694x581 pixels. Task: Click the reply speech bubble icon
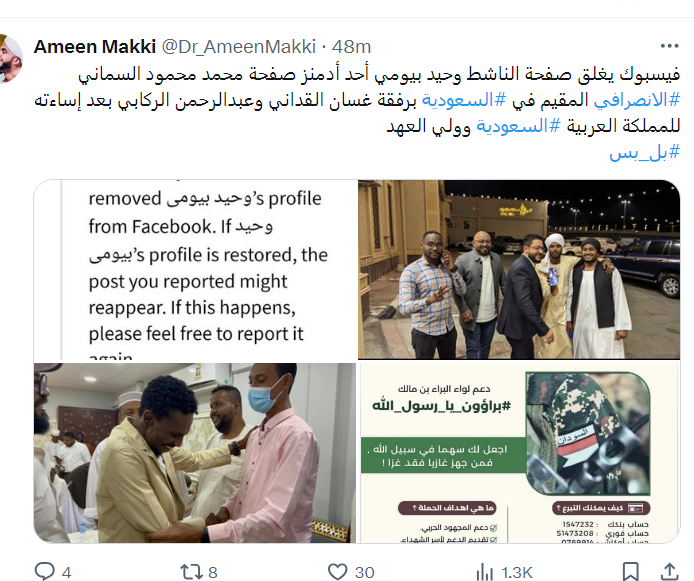click(x=44, y=571)
